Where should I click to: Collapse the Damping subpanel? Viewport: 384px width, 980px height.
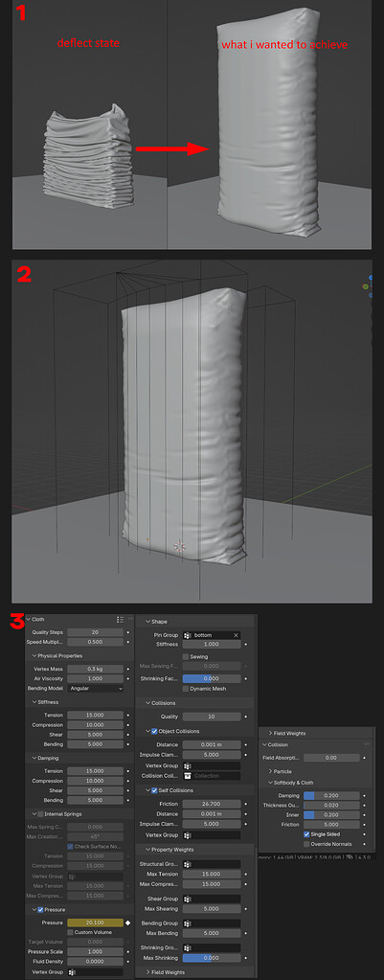tap(34, 758)
